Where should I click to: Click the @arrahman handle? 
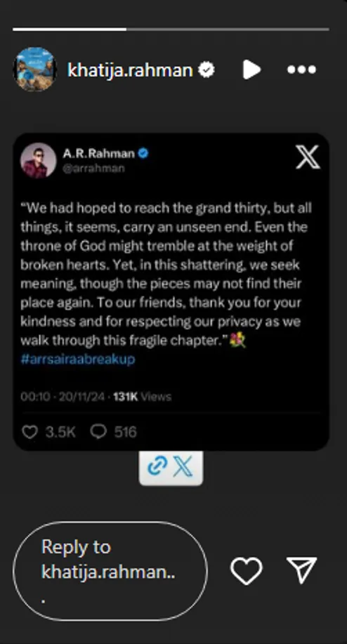click(93, 169)
